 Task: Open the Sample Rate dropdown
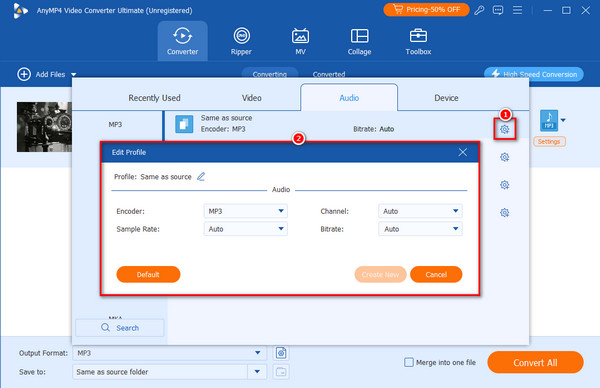click(x=246, y=229)
